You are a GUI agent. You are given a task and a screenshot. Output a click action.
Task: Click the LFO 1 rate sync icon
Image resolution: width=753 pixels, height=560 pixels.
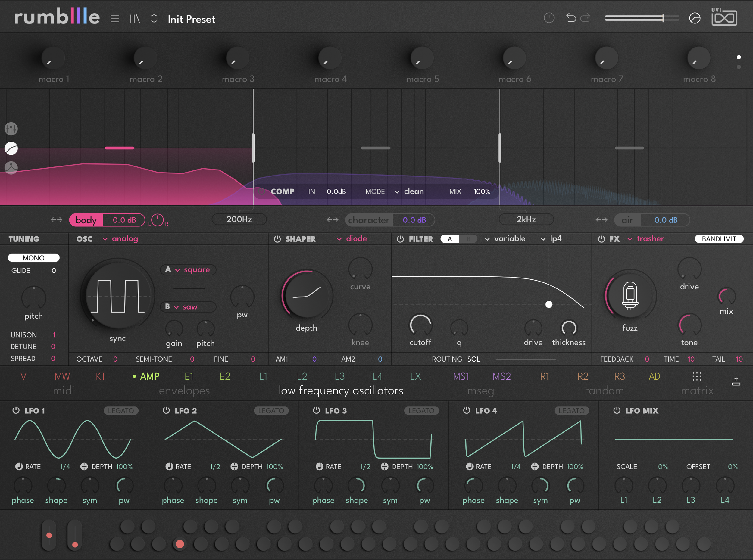19,466
